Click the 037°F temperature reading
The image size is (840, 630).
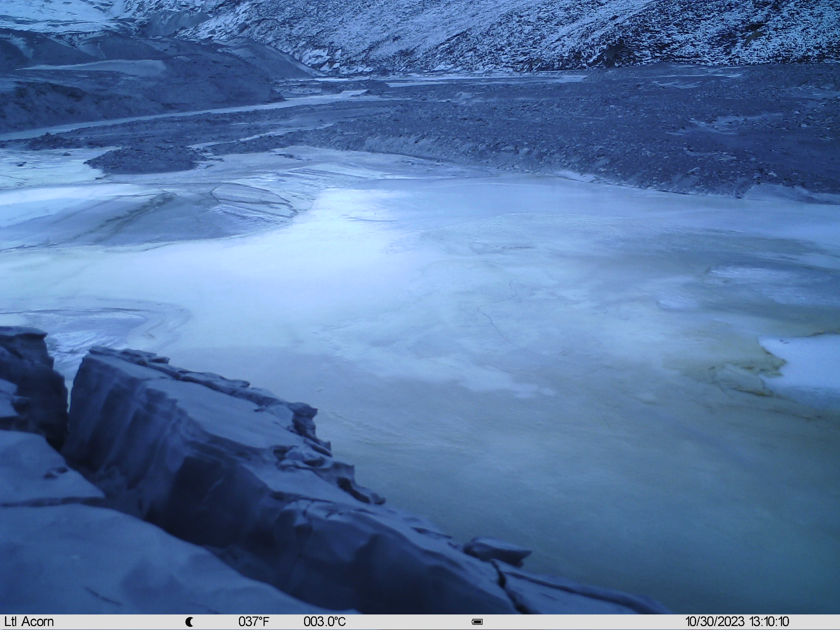[x=254, y=622]
